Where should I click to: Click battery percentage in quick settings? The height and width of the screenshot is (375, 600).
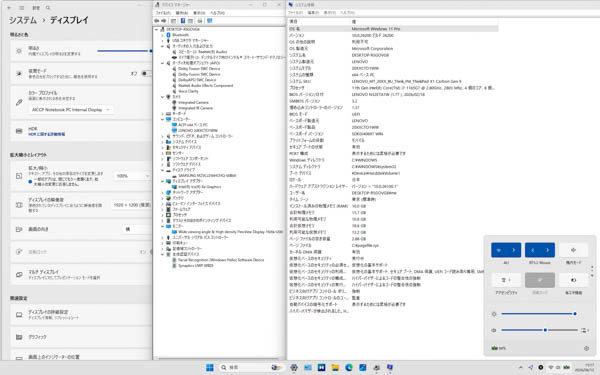(499, 348)
